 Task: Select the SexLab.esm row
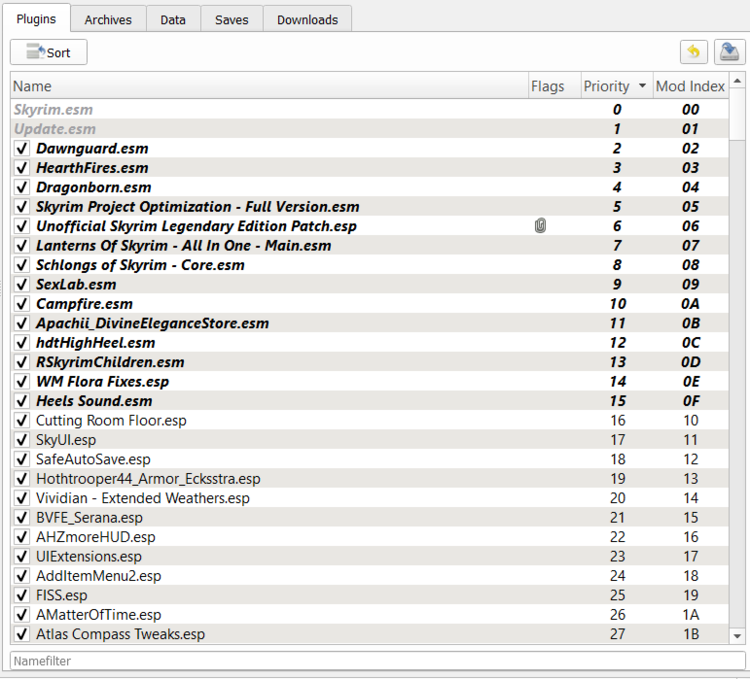[370, 285]
